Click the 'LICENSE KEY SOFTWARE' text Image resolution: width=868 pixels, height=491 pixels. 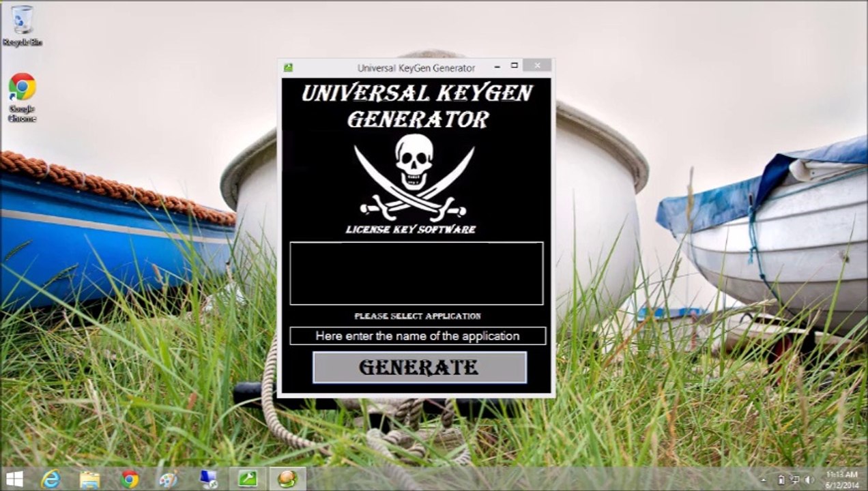[x=411, y=229]
